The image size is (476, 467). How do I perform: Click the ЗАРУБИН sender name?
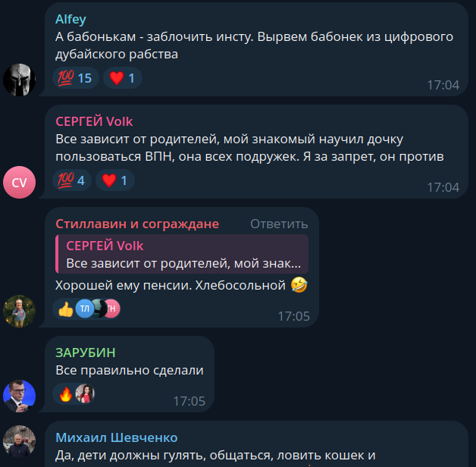[86, 353]
